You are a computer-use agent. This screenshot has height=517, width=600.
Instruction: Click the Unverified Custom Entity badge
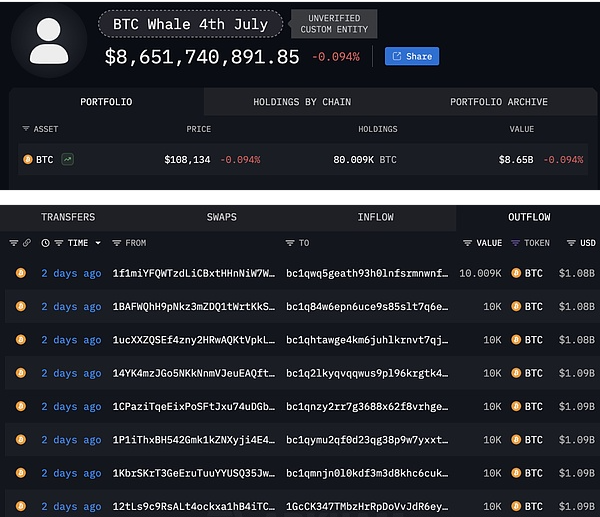tap(334, 24)
